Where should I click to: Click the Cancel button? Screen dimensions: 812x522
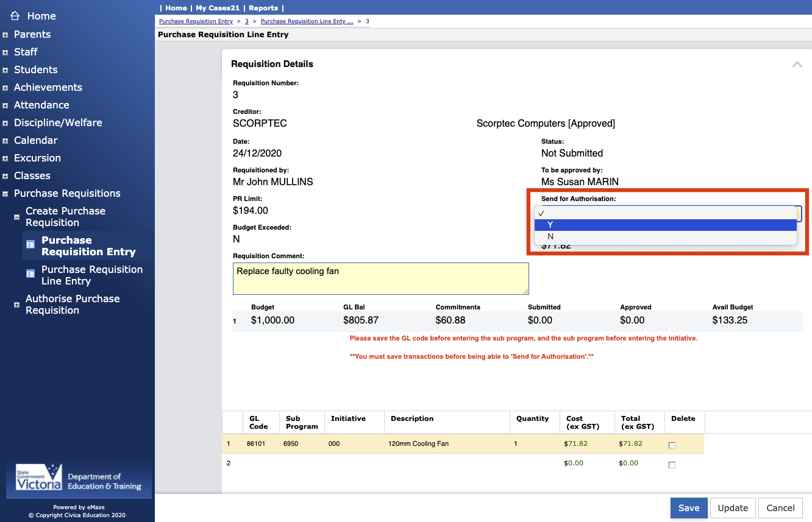(x=781, y=508)
